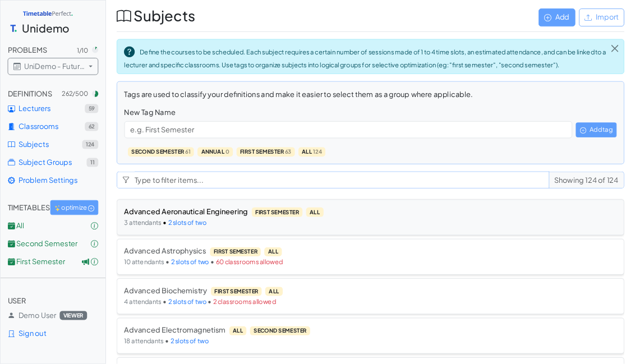Image resolution: width=635 pixels, height=364 pixels.
Task: Show info for the All timetable
Action: click(94, 226)
